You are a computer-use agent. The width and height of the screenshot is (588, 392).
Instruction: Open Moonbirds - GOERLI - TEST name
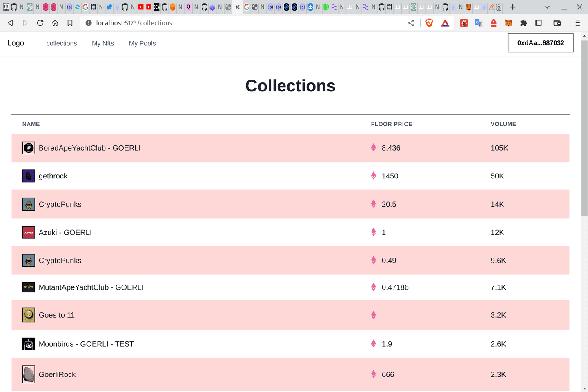(x=86, y=344)
